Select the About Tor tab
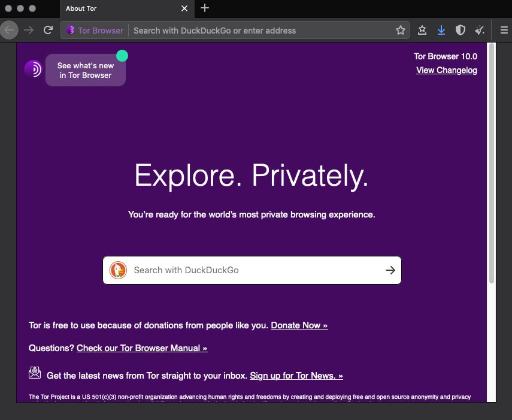This screenshot has width=512, height=420. click(x=127, y=9)
